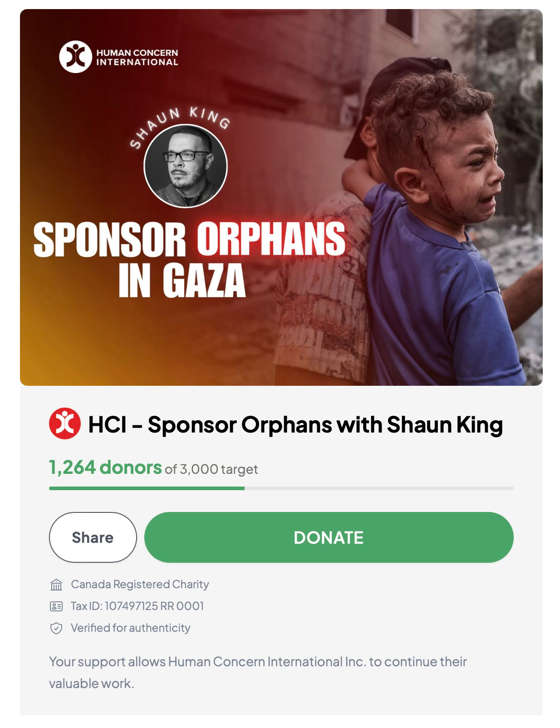Click the Canada Registered Charity bank icon
Screen dimensions: 560x728
(x=56, y=585)
